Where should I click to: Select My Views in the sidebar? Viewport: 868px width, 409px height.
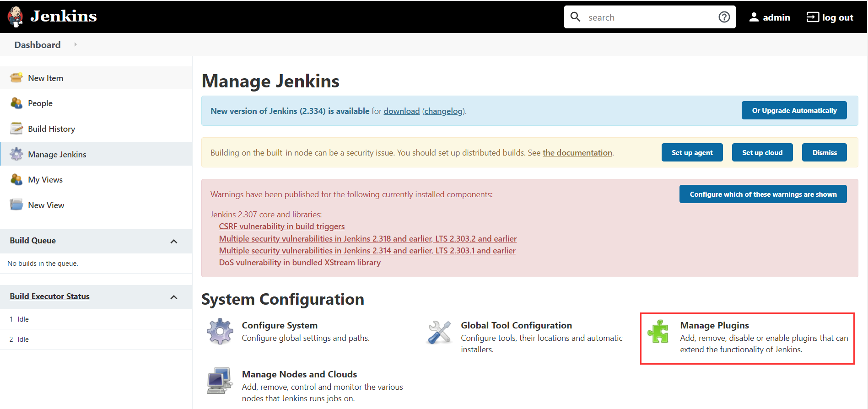pyautogui.click(x=45, y=180)
